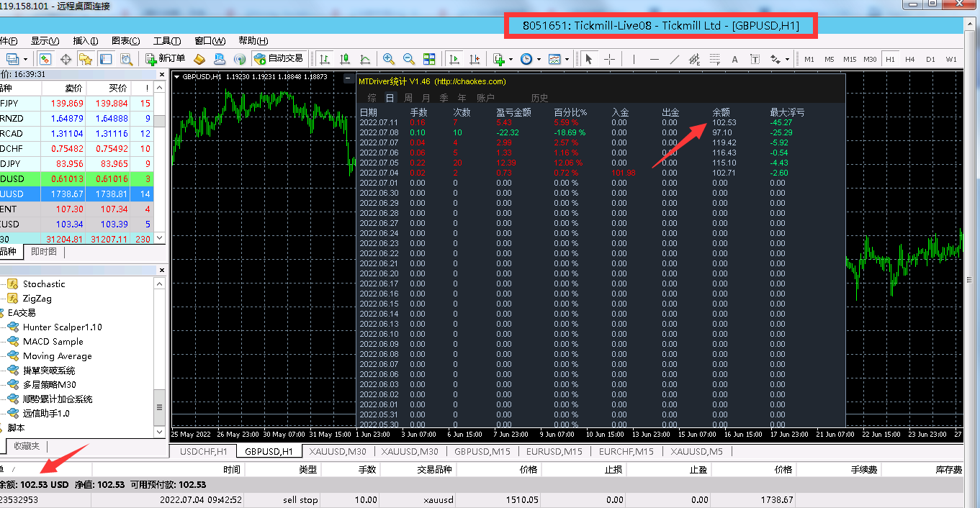Image resolution: width=980 pixels, height=508 pixels.
Task: Select the equidistant channel tool
Action: (694, 59)
